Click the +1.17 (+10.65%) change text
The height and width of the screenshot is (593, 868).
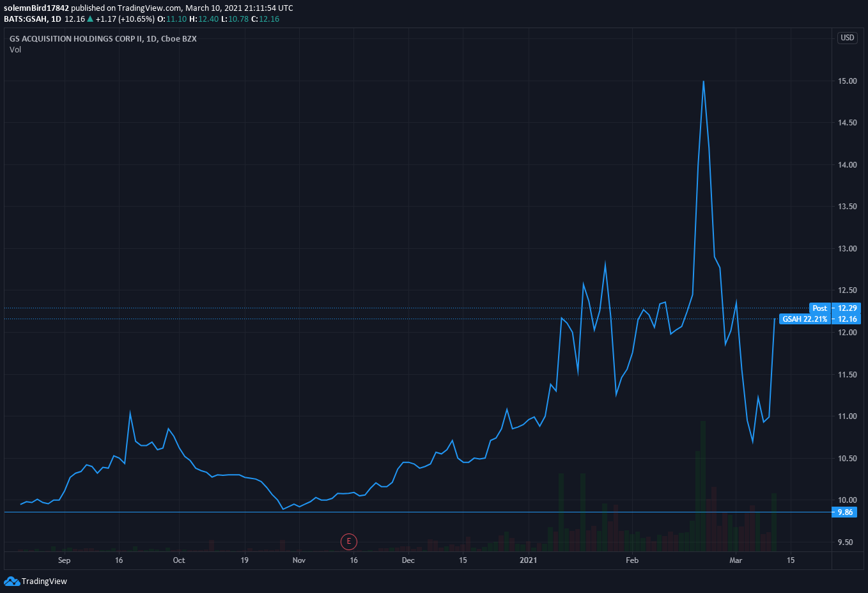pos(125,19)
